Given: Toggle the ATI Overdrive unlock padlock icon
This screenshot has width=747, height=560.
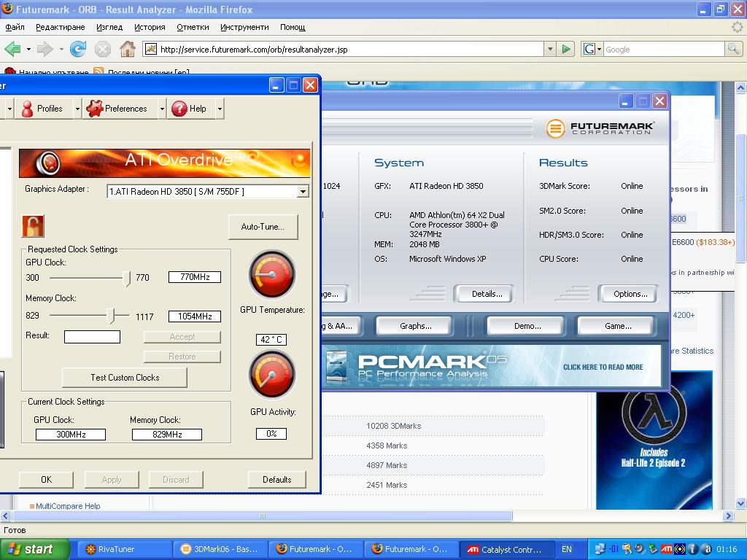Looking at the screenshot, I should pos(33,226).
